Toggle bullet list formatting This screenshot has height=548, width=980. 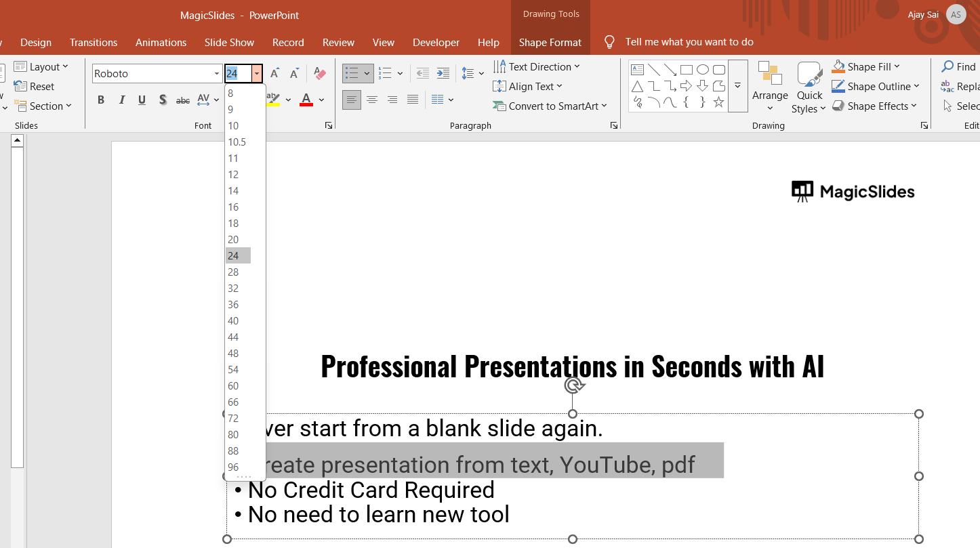coord(351,73)
